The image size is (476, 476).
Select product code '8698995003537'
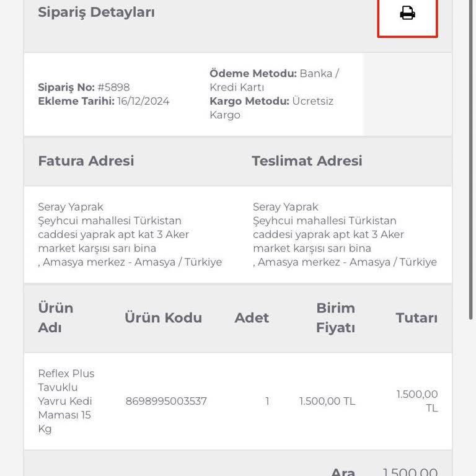166,402
